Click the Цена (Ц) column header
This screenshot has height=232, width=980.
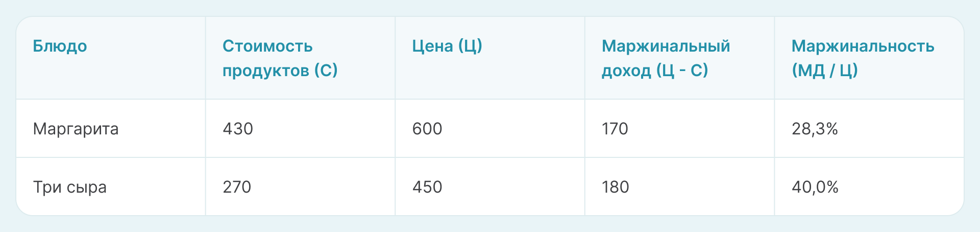click(x=447, y=47)
